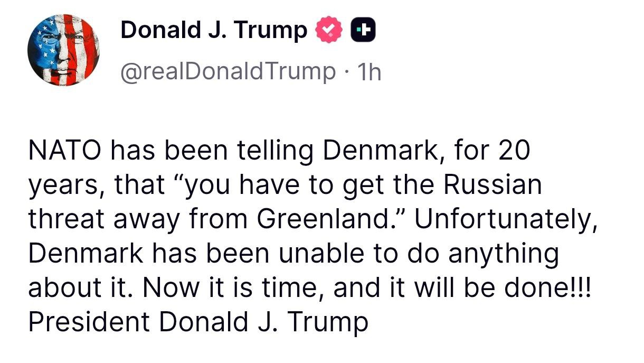
Task: Click the first Denmark mention in line one
Action: 377,151
